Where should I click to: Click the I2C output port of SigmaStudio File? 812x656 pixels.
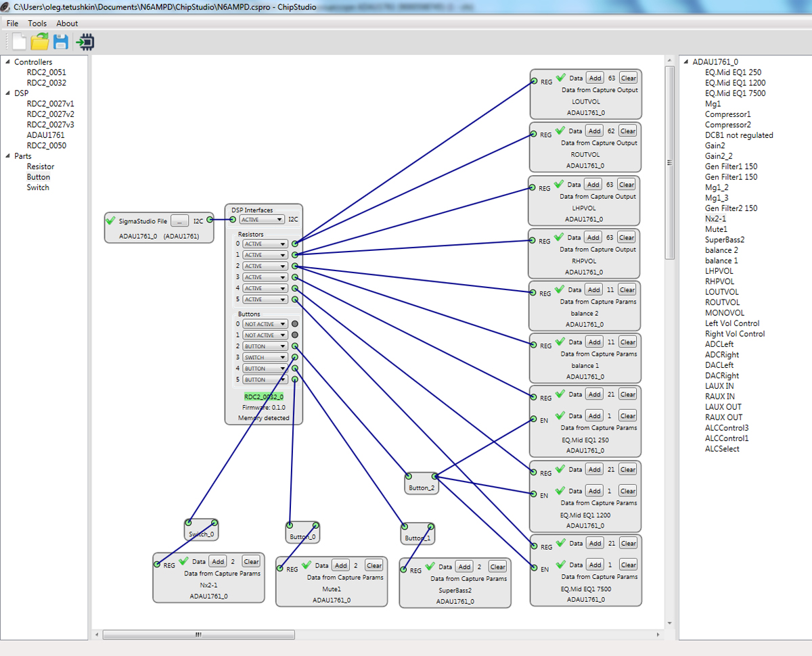[x=210, y=220]
